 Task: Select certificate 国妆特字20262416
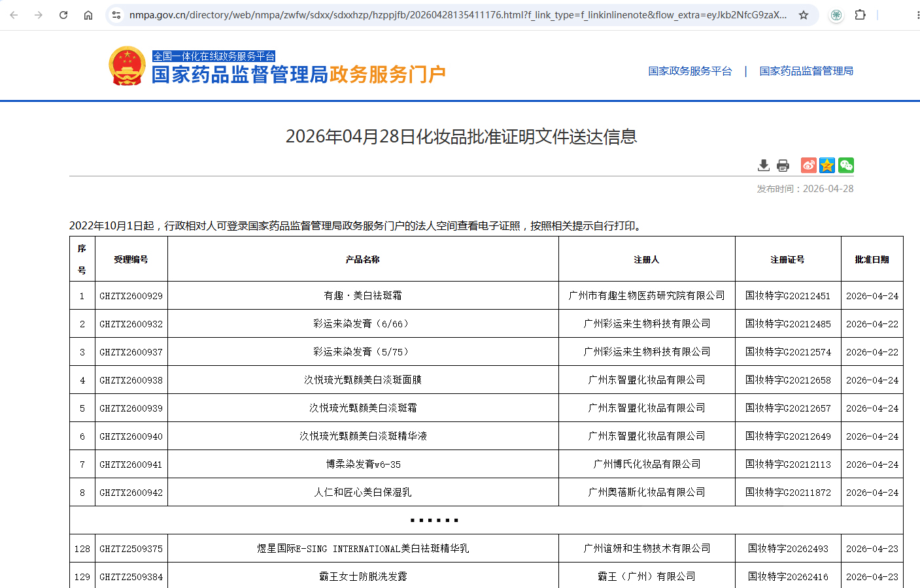click(788, 577)
